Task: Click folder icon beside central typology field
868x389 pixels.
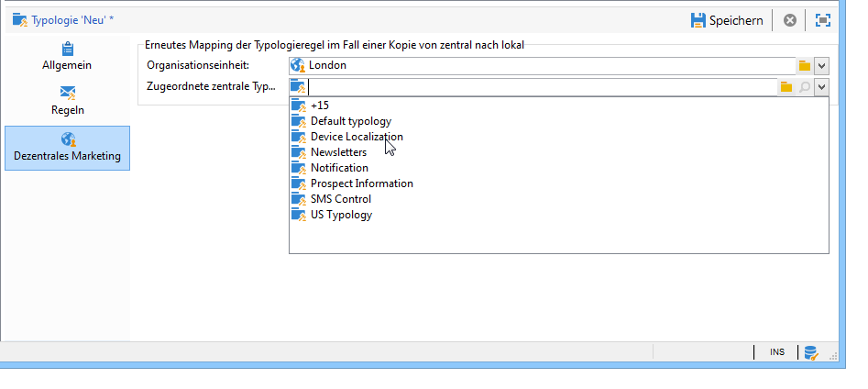Action: point(786,87)
